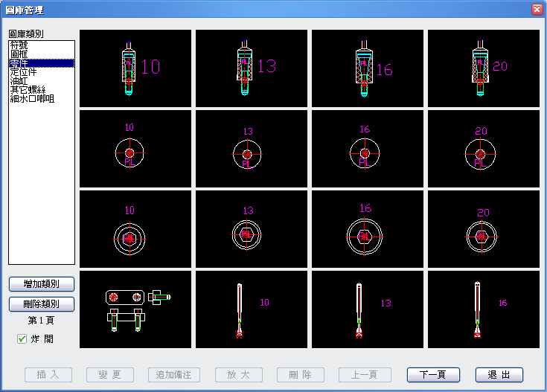The width and height of the screenshot is (547, 392).
Task: Close the 圖庫管理 window
Action: (x=537, y=10)
